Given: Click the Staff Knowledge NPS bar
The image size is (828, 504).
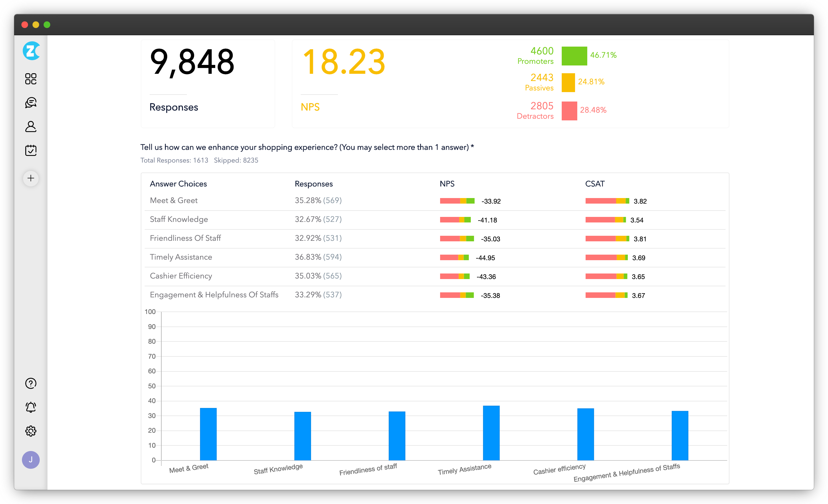Looking at the screenshot, I should pos(455,220).
